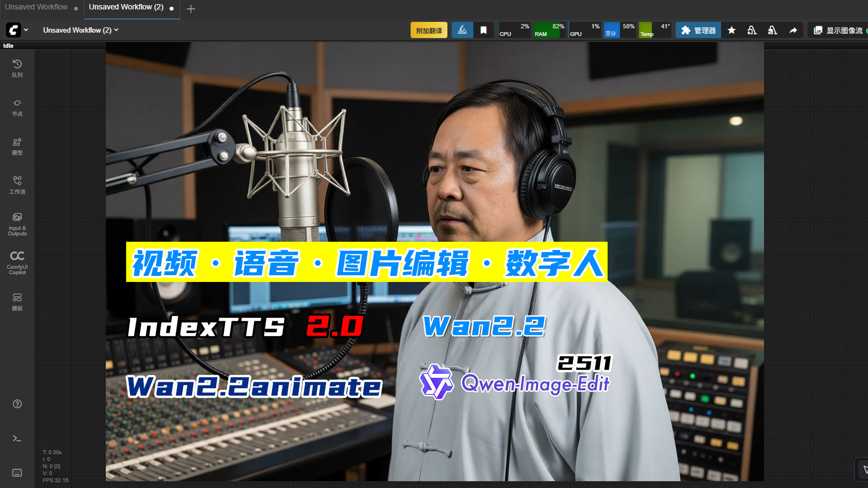Image resolution: width=868 pixels, height=488 pixels.
Task: Toggle the star favorite in toolbar
Action: click(x=731, y=30)
